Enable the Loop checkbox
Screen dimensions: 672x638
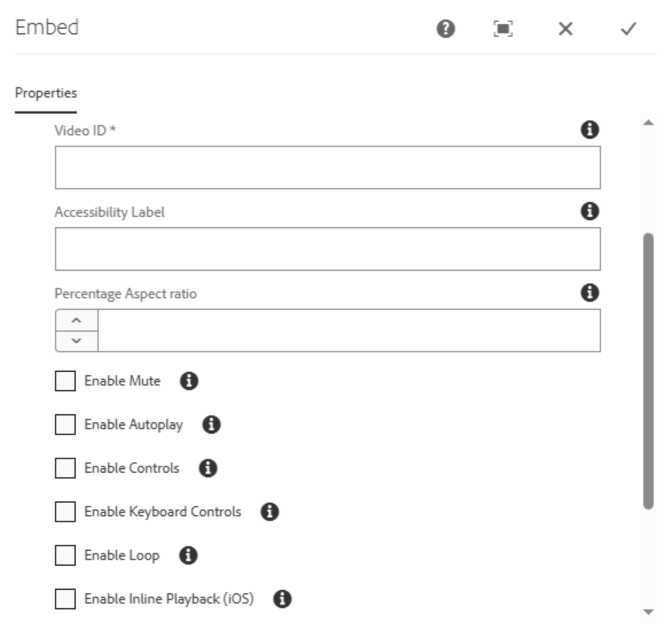pyautogui.click(x=65, y=554)
